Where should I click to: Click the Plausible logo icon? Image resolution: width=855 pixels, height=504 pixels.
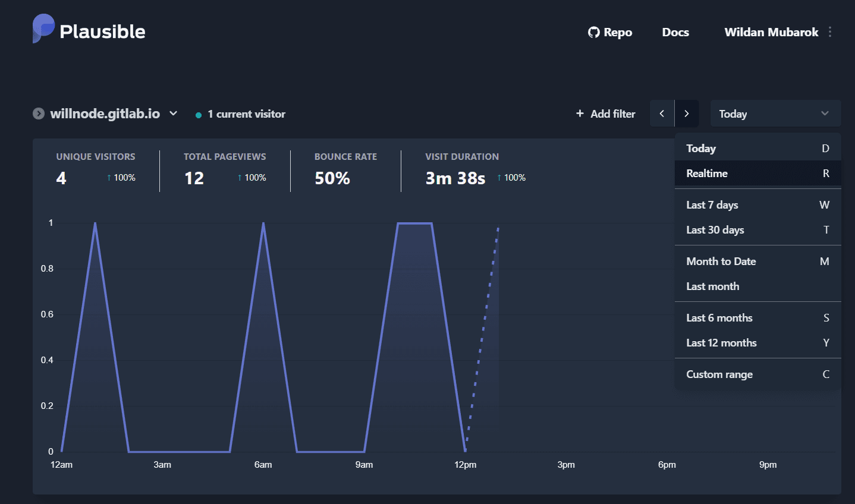(x=42, y=29)
